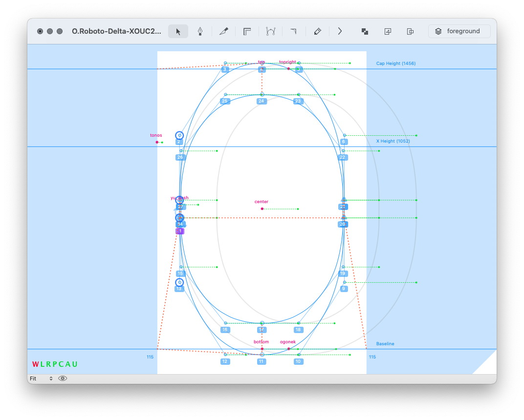Toggle the eye display options button
The width and height of the screenshot is (524, 420).
pos(63,378)
